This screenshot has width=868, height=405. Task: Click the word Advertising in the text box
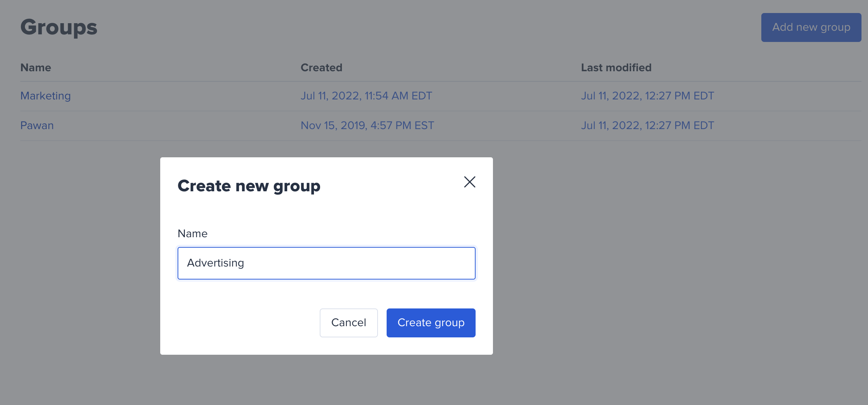[x=216, y=263]
